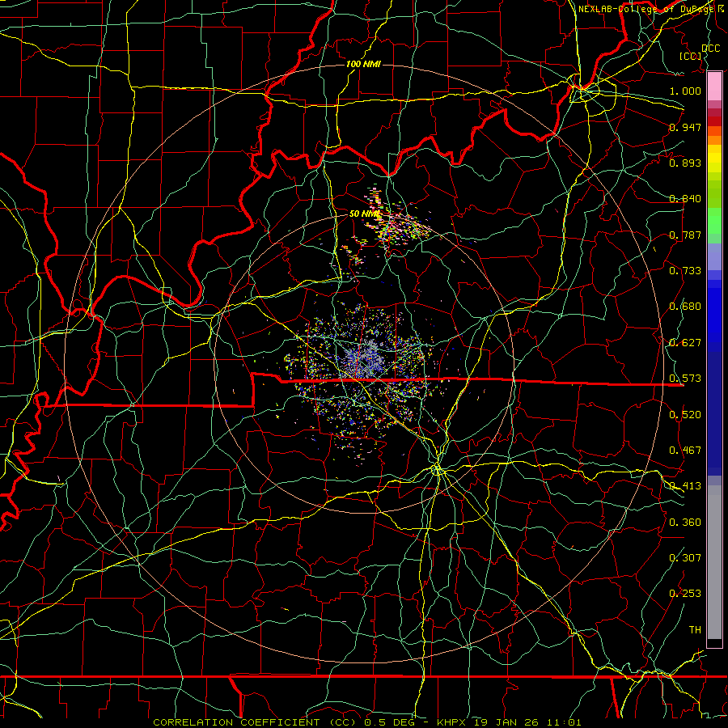Pick the red segment of the CC color bar

click(x=714, y=121)
